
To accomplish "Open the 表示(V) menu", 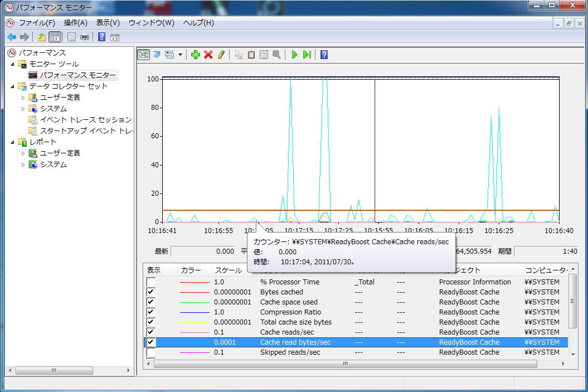I will 108,23.
